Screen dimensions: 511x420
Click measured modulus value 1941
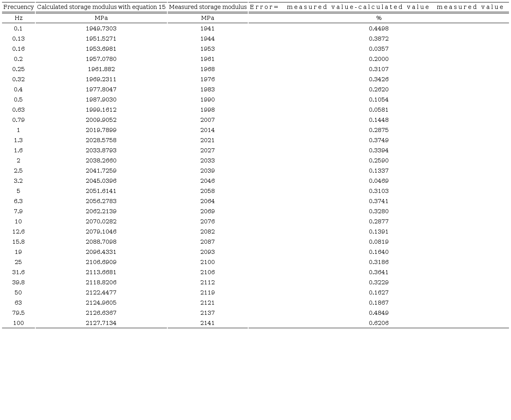point(208,28)
